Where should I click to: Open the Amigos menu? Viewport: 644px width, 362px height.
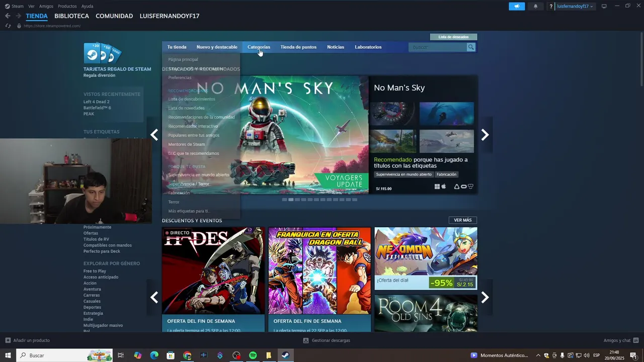[46, 7]
